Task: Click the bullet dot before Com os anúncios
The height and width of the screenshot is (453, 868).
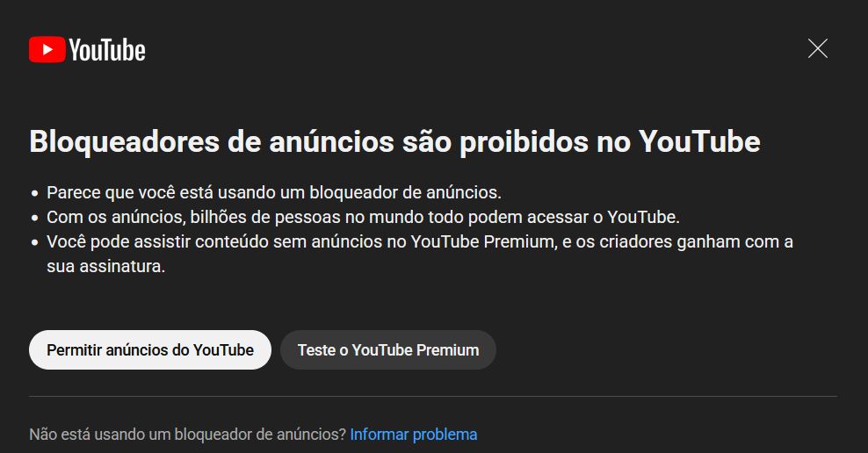Action: coord(35,218)
